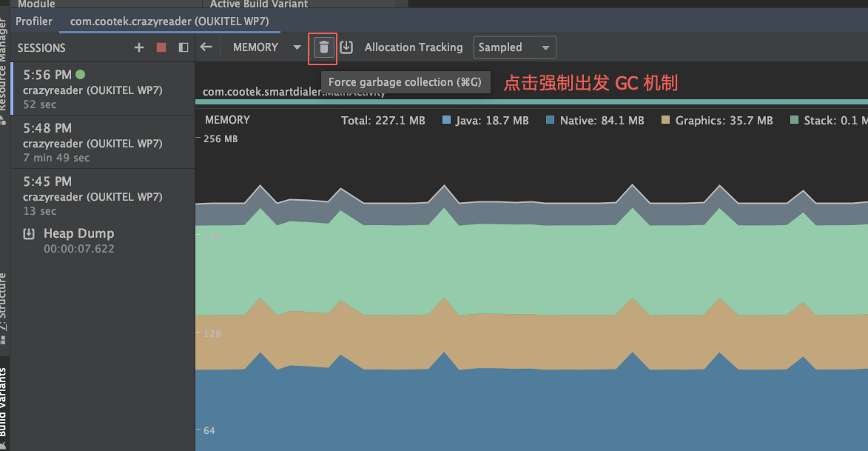This screenshot has height=451, width=868.
Task: Force garbage collection with the trash icon
Action: pyautogui.click(x=323, y=47)
